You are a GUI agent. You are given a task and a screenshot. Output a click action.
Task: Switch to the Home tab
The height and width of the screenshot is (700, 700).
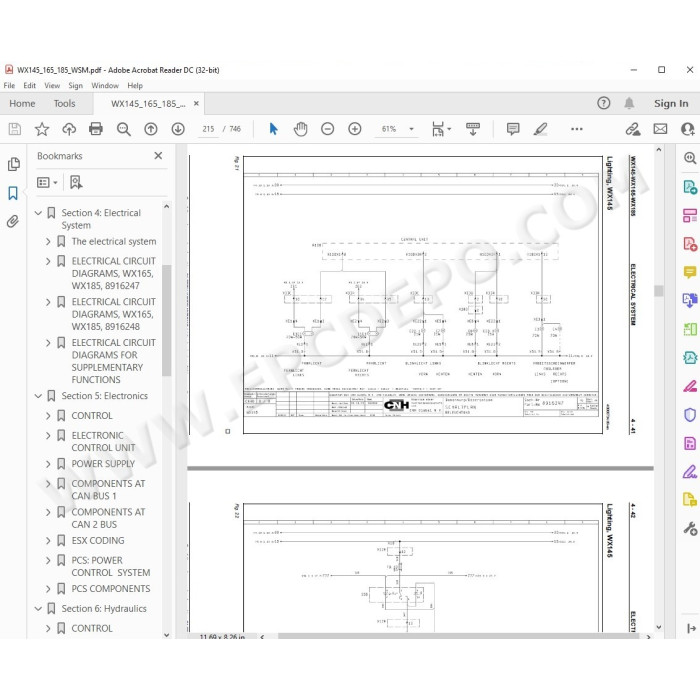[22, 103]
